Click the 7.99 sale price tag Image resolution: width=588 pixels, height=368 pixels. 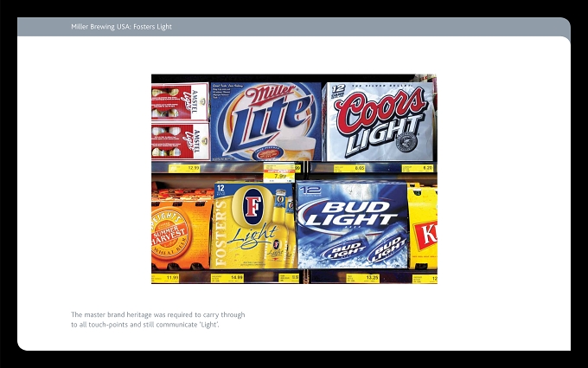click(279, 176)
